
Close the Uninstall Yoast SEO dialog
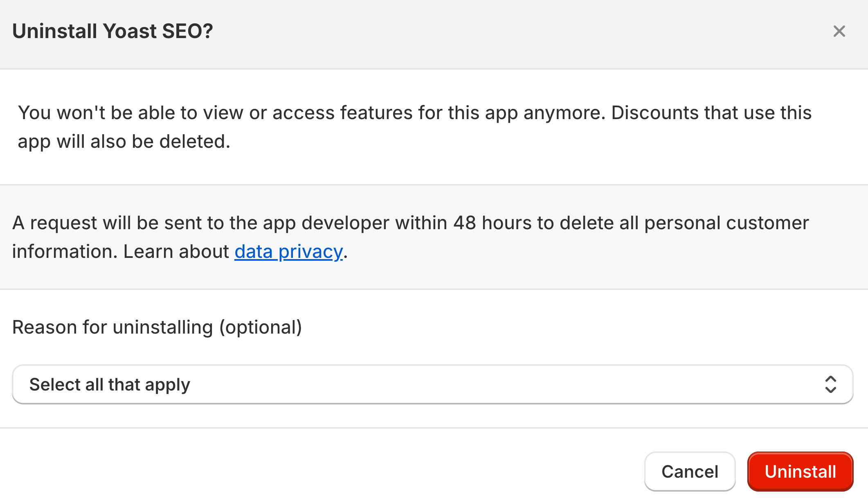[x=839, y=31]
